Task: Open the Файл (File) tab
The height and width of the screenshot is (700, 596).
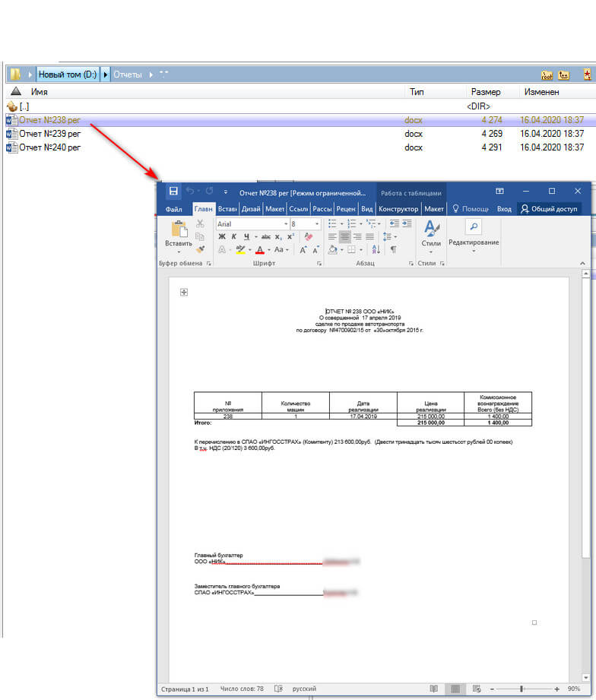Action: (x=174, y=209)
